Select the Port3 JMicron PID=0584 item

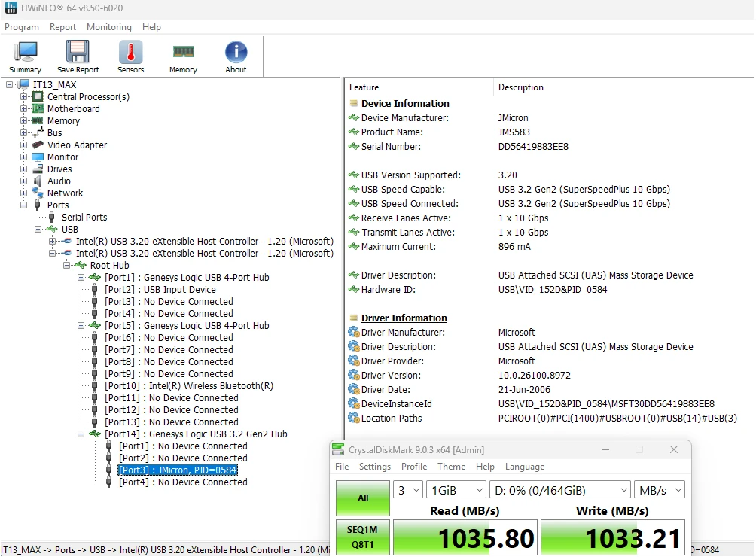(x=178, y=470)
